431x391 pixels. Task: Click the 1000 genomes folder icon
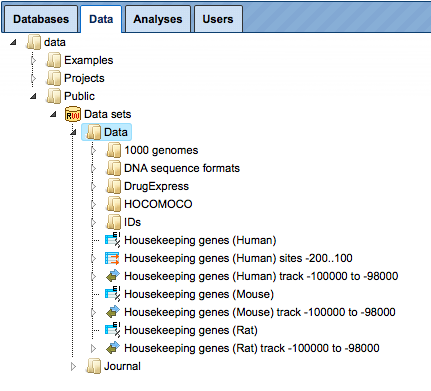click(x=113, y=150)
